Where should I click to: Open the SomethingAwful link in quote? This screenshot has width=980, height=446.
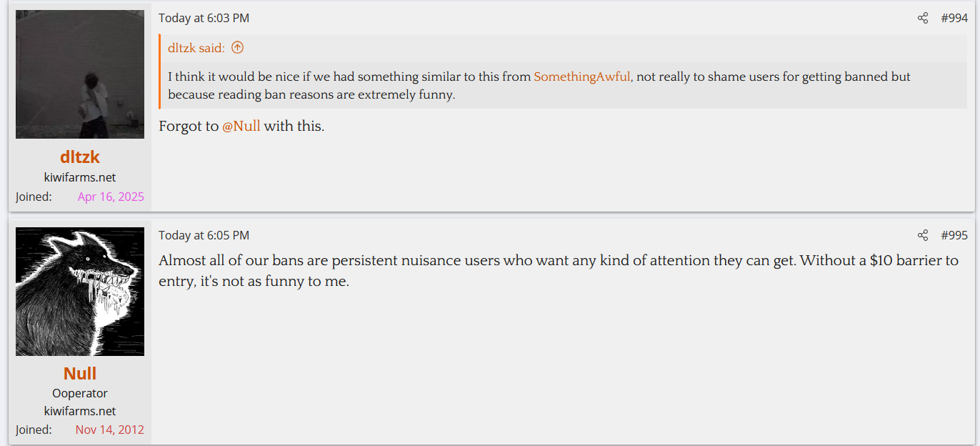(581, 76)
